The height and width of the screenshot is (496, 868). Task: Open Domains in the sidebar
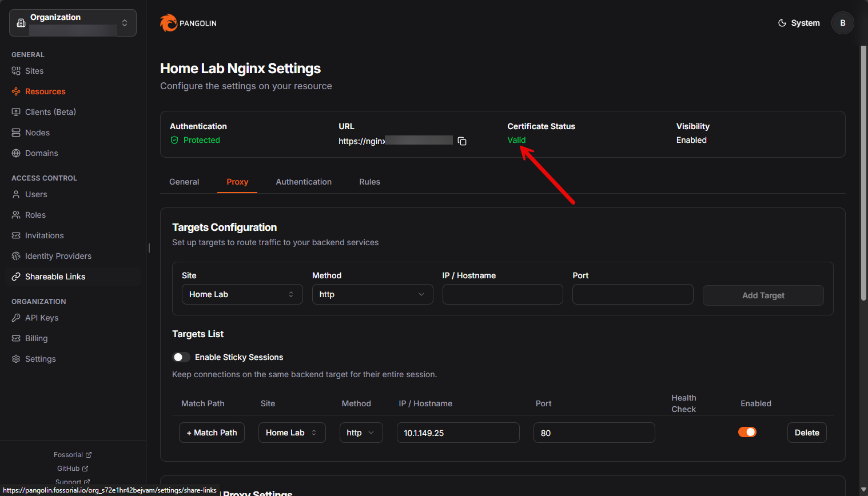click(41, 153)
